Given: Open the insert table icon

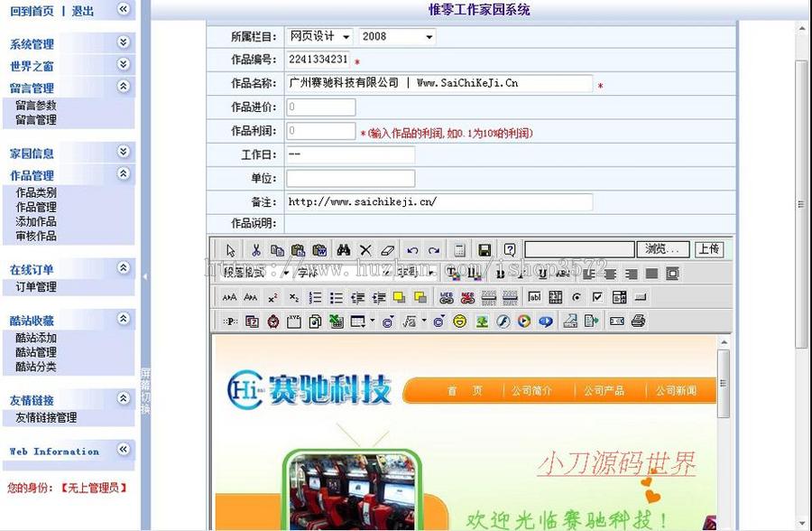Looking at the screenshot, I should click(x=357, y=321).
